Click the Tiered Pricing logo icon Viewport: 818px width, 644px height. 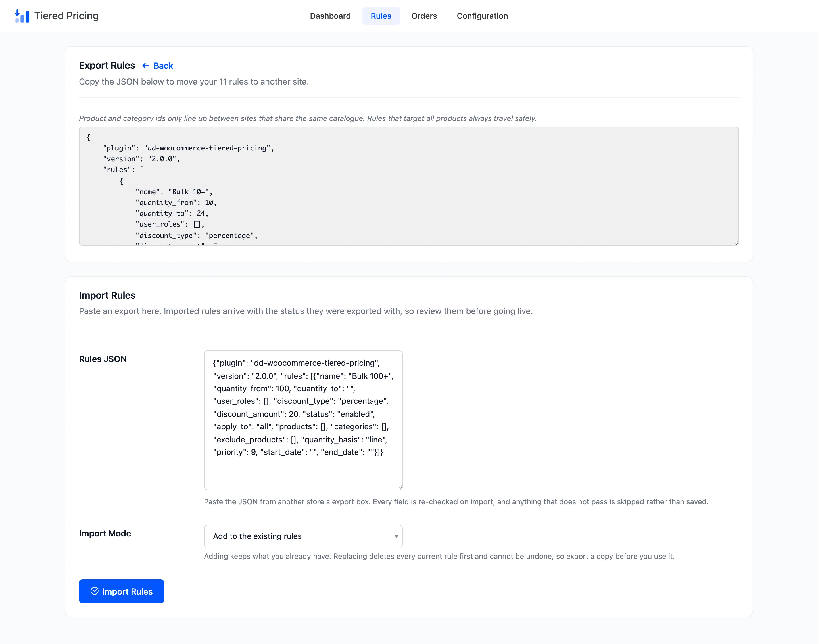(x=22, y=16)
